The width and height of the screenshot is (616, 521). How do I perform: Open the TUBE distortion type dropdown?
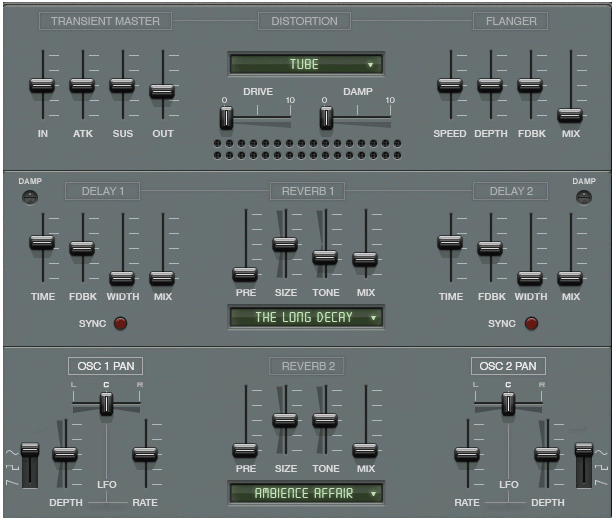point(306,64)
